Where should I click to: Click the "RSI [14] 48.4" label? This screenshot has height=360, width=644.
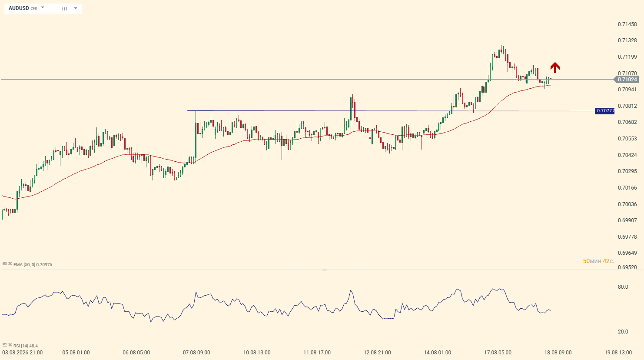pos(26,346)
